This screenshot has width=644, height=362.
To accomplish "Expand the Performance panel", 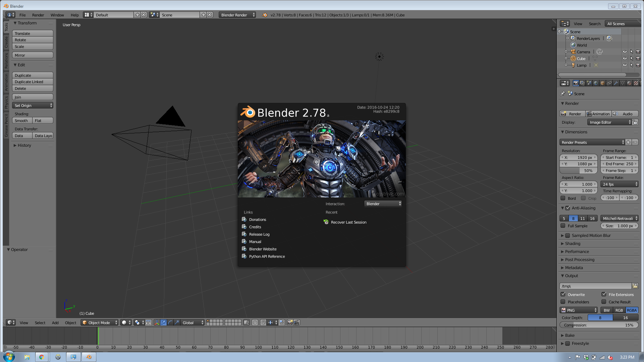I will pos(577,251).
